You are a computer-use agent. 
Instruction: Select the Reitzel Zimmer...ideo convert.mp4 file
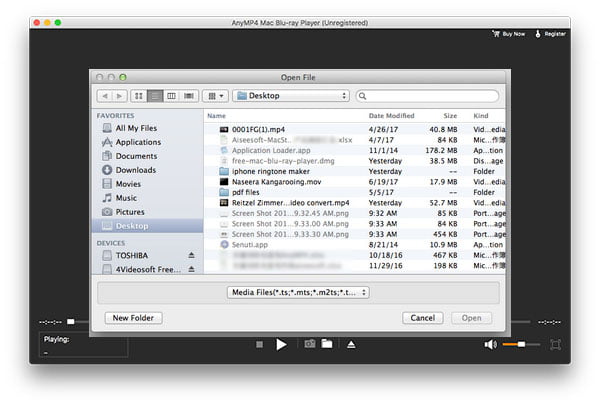(x=355, y=203)
